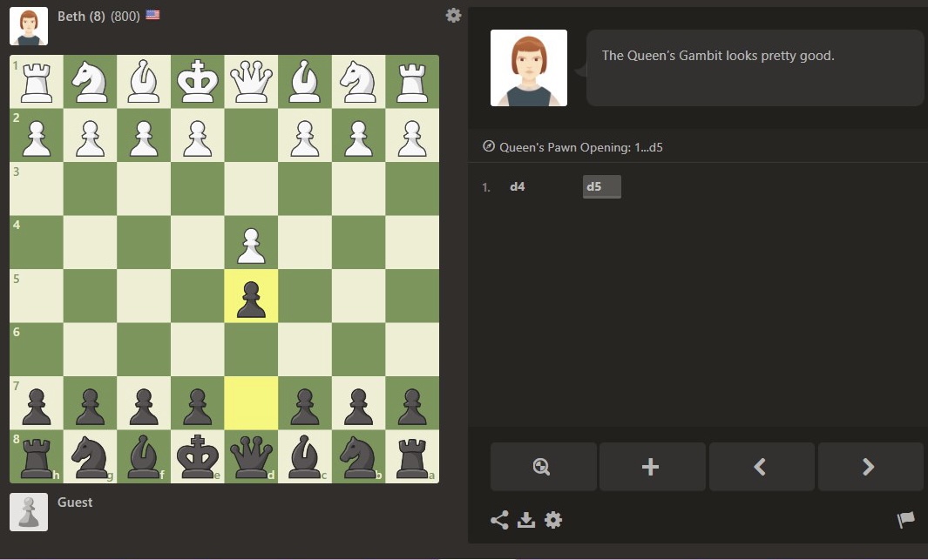The width and height of the screenshot is (928, 560).
Task: Go to the previous move arrow
Action: click(x=761, y=467)
